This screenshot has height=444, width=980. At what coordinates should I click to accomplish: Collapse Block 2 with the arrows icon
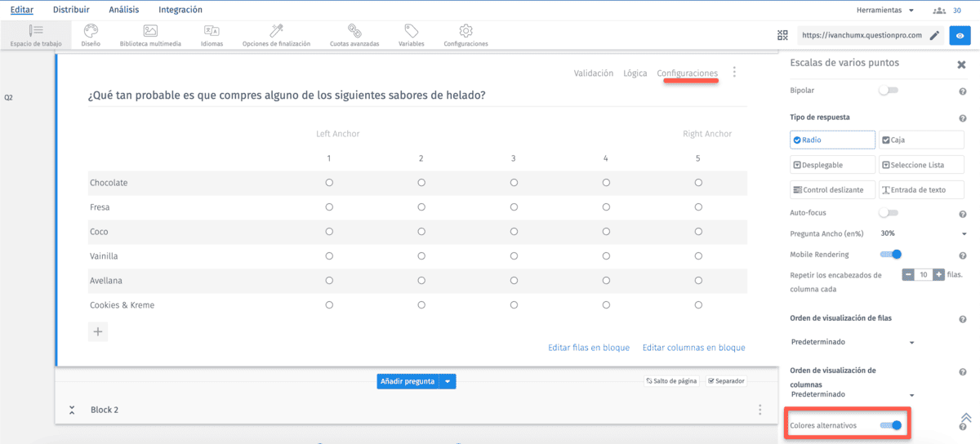coord(72,410)
